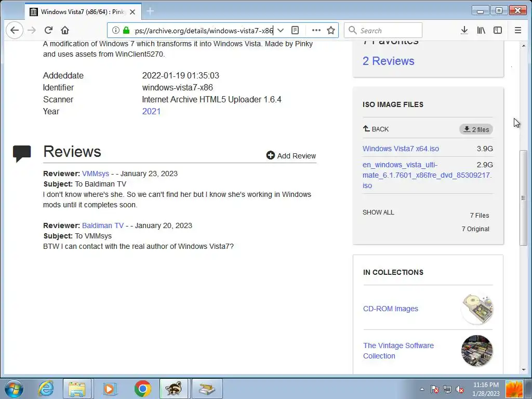This screenshot has height=399, width=532.
Task: Click BACK in ISO Image Files
Action: point(376,129)
